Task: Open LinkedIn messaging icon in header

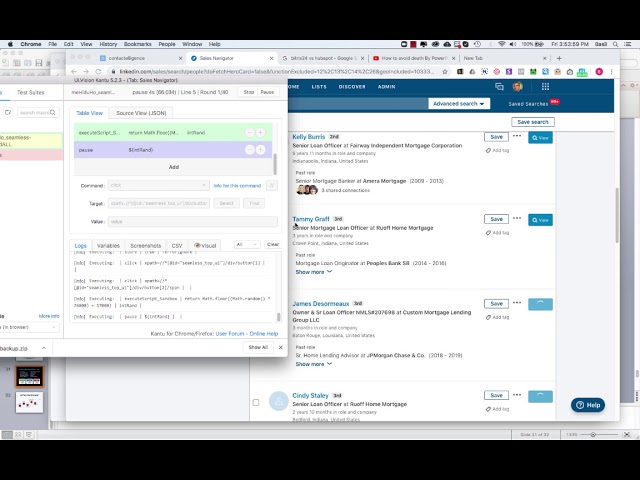Action: point(499,87)
